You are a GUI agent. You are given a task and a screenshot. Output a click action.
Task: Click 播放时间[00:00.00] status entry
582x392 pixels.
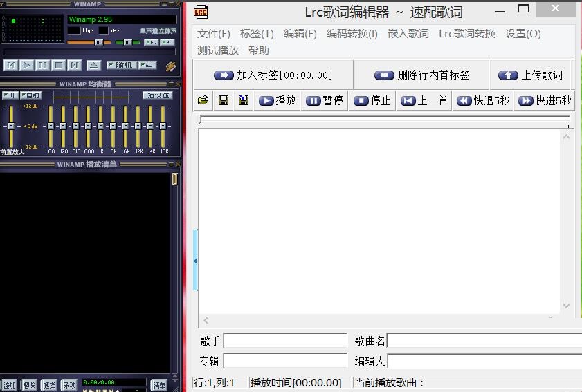(x=295, y=383)
